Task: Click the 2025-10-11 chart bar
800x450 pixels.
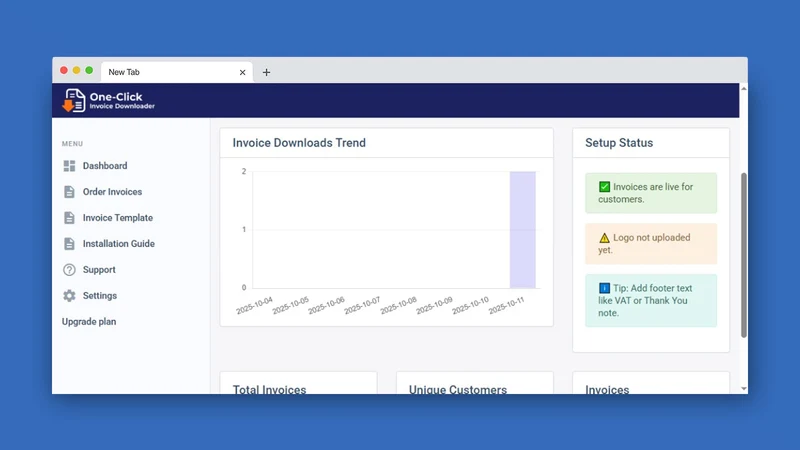Action: coord(522,230)
